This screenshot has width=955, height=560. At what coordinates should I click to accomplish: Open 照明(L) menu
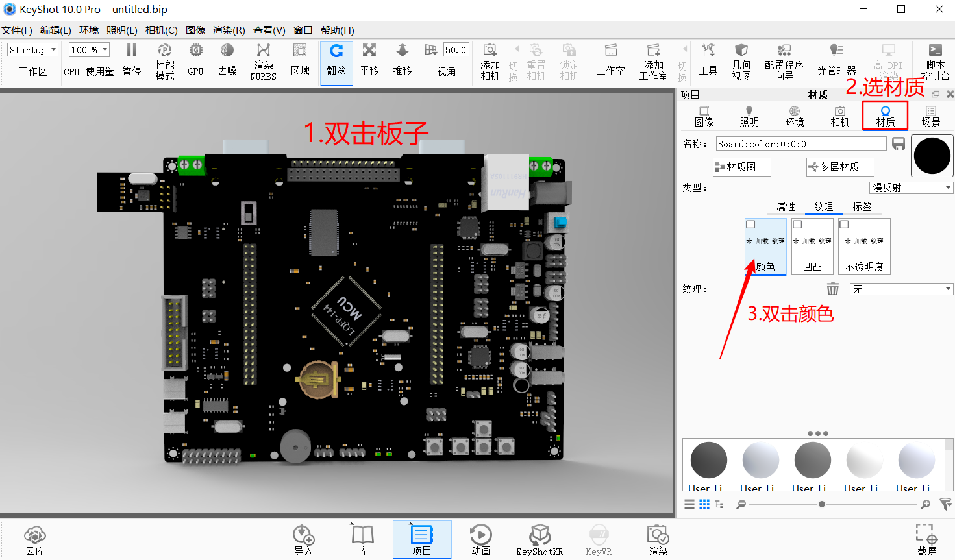122,30
